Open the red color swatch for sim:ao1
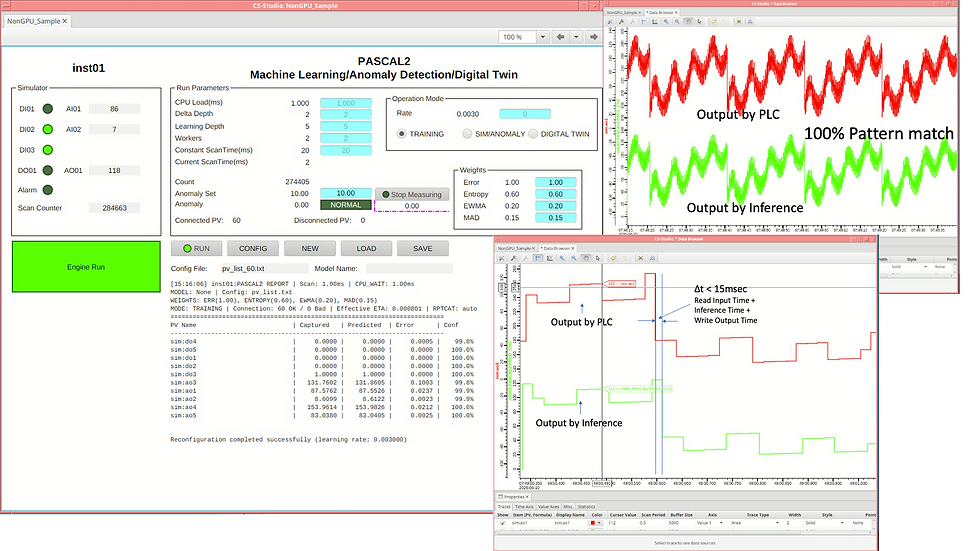980x551 pixels. coord(592,523)
